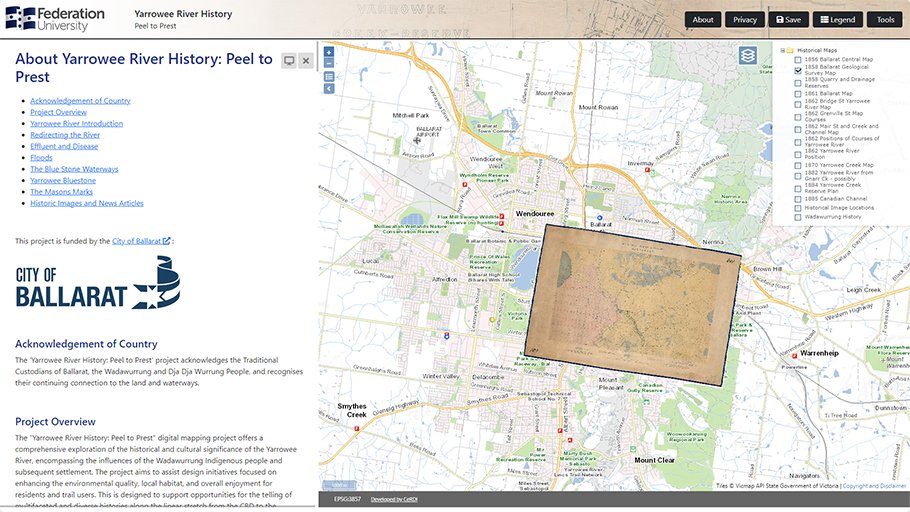Screen dimensions: 910x512
Task: Collapse the Historical Maps folder
Action: [782, 51]
